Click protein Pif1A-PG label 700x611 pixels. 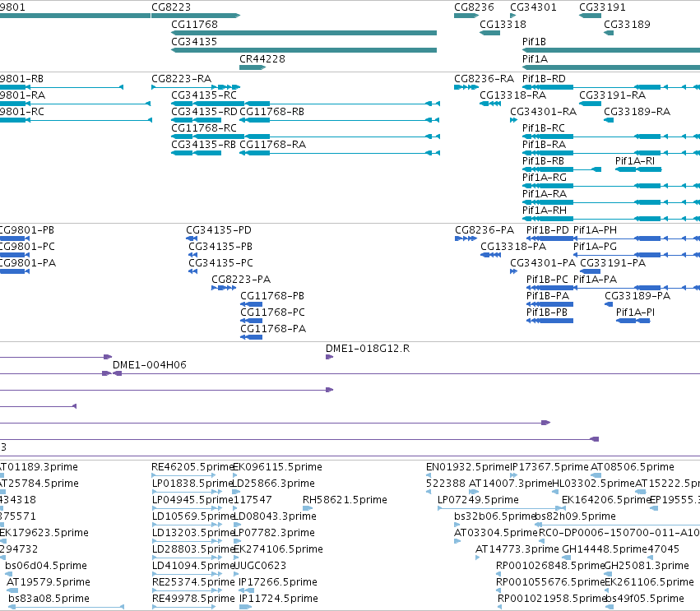pyautogui.click(x=595, y=248)
